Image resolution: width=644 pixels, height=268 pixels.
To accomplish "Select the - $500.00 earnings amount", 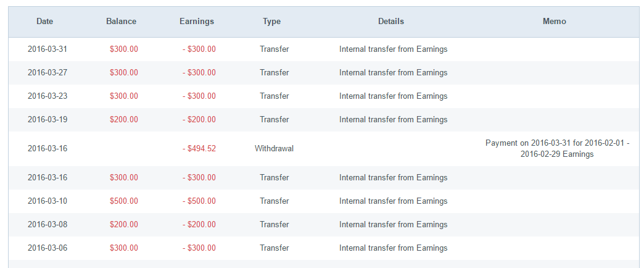I will [199, 201].
